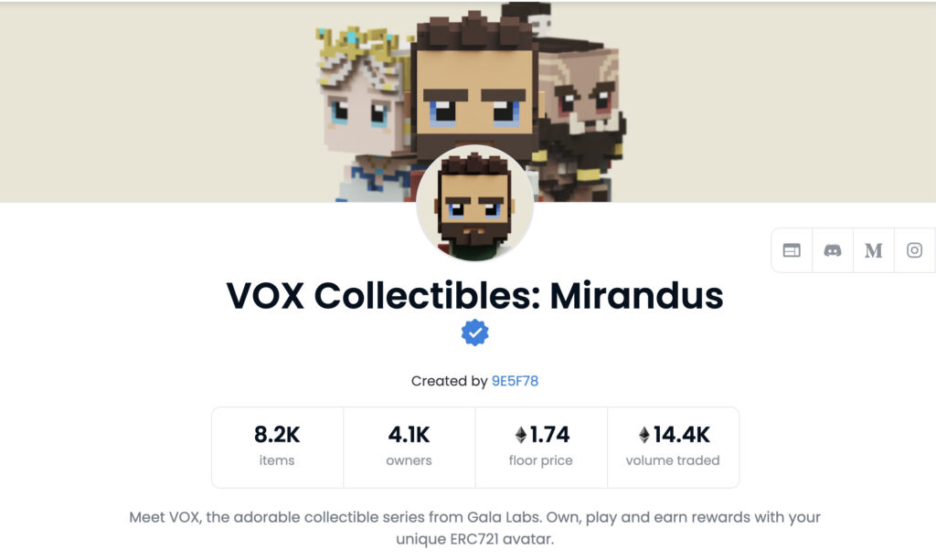
Task: View the 1.74 floor price stat
Action: click(x=541, y=448)
